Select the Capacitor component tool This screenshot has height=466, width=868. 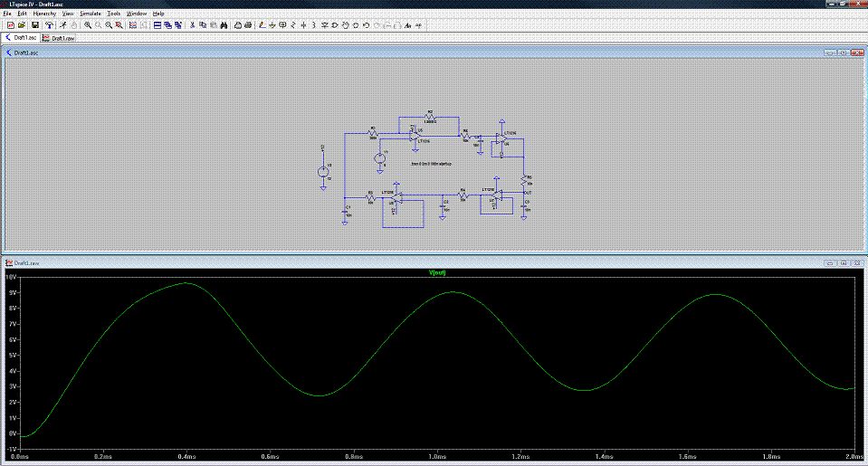pyautogui.click(x=303, y=25)
